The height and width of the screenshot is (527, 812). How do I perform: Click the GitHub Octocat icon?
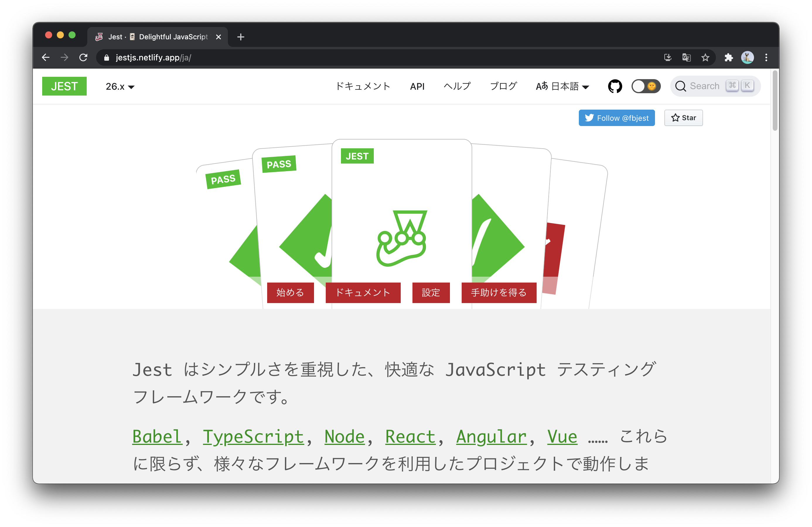point(615,86)
